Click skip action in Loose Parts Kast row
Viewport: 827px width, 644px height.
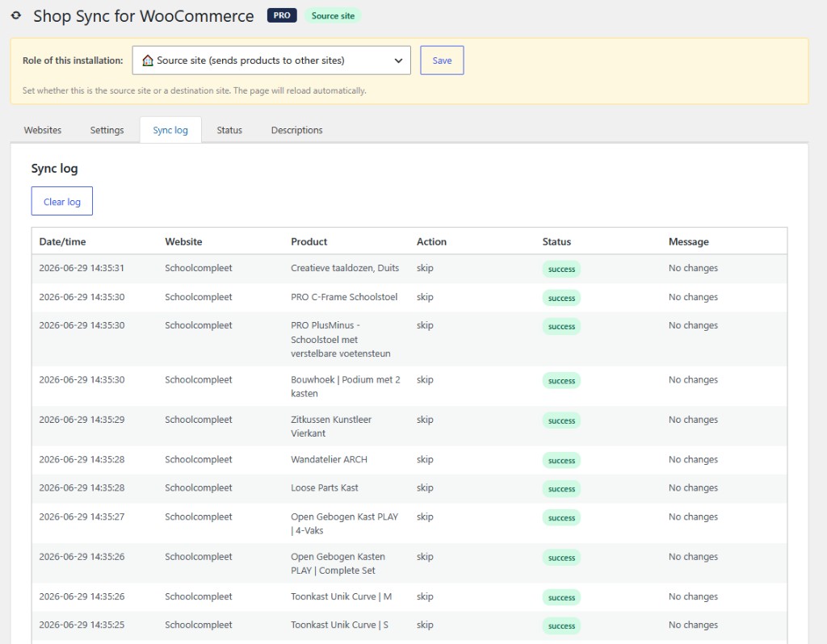(425, 487)
